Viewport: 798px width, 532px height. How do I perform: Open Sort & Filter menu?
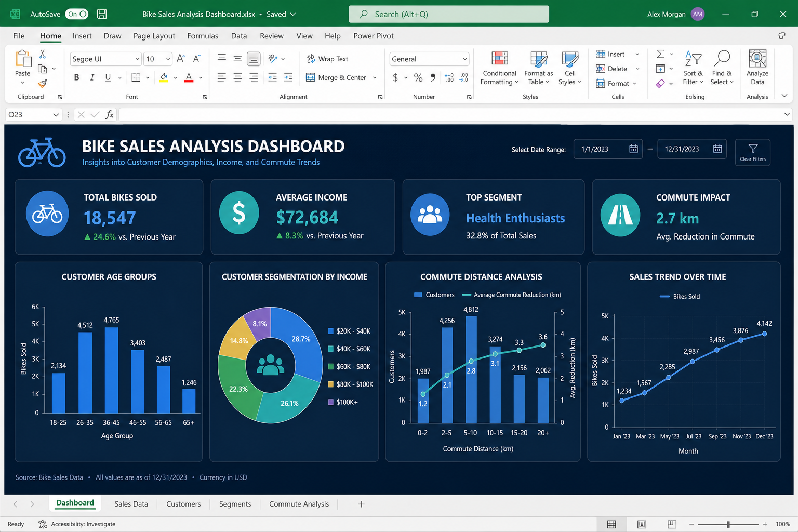(693, 68)
